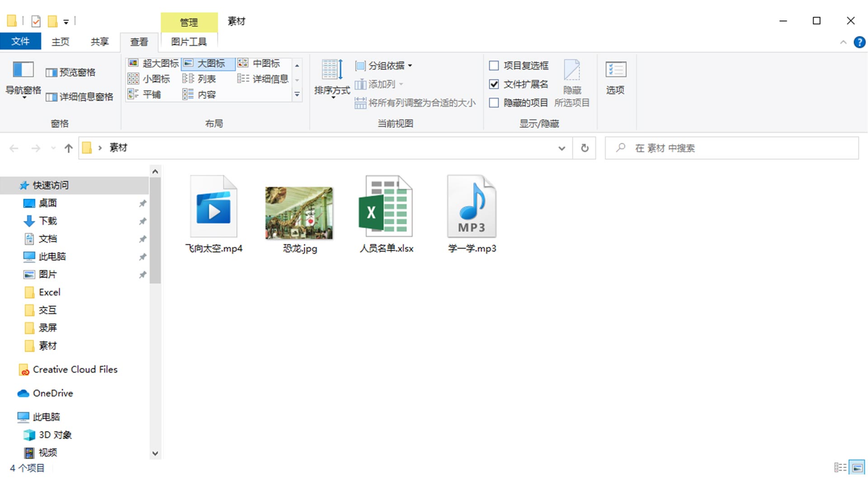Open the Options (选项) icon
Viewport: 868px width, 488px height.
pos(615,71)
